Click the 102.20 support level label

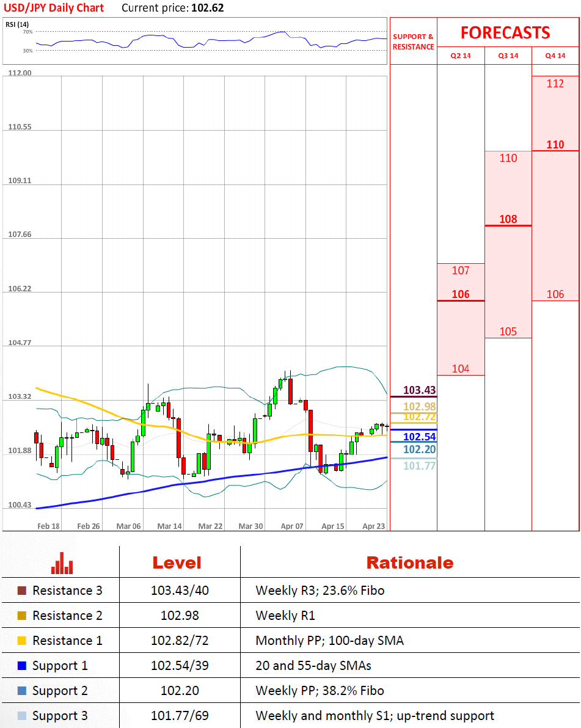pyautogui.click(x=419, y=450)
